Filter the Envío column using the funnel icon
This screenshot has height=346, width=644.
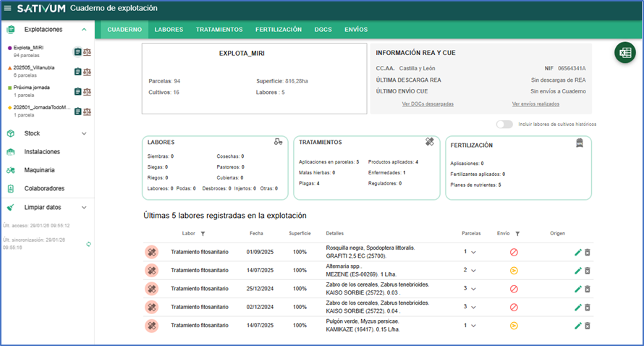point(518,234)
